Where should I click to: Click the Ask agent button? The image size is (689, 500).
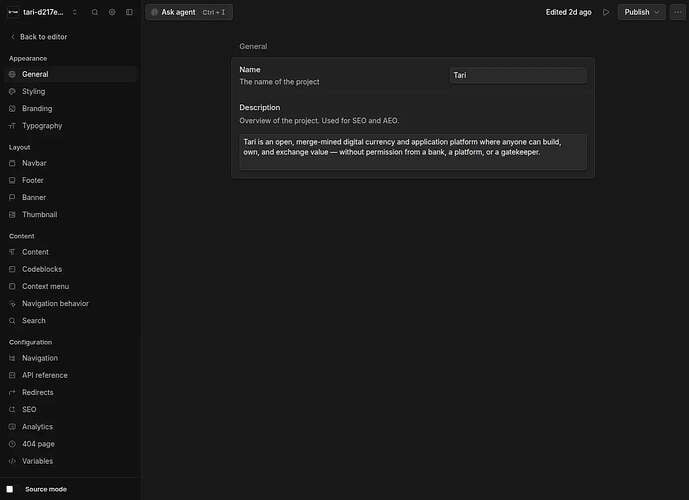(x=189, y=12)
